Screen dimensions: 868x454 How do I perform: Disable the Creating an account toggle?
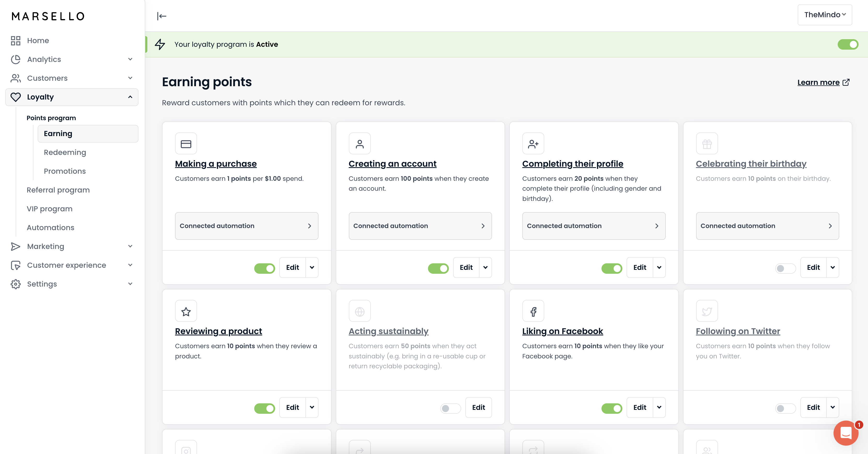click(x=438, y=268)
